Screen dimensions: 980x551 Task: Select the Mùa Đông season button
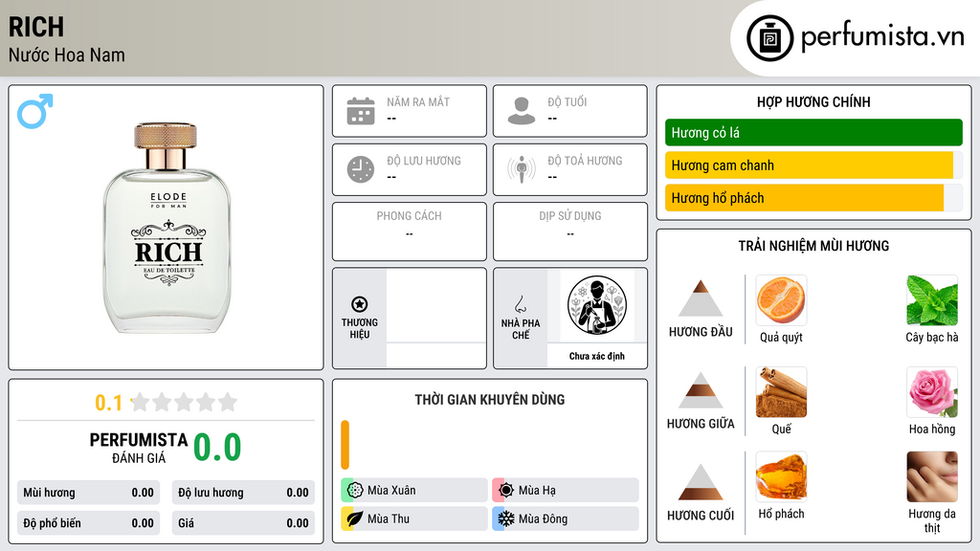[x=566, y=518]
